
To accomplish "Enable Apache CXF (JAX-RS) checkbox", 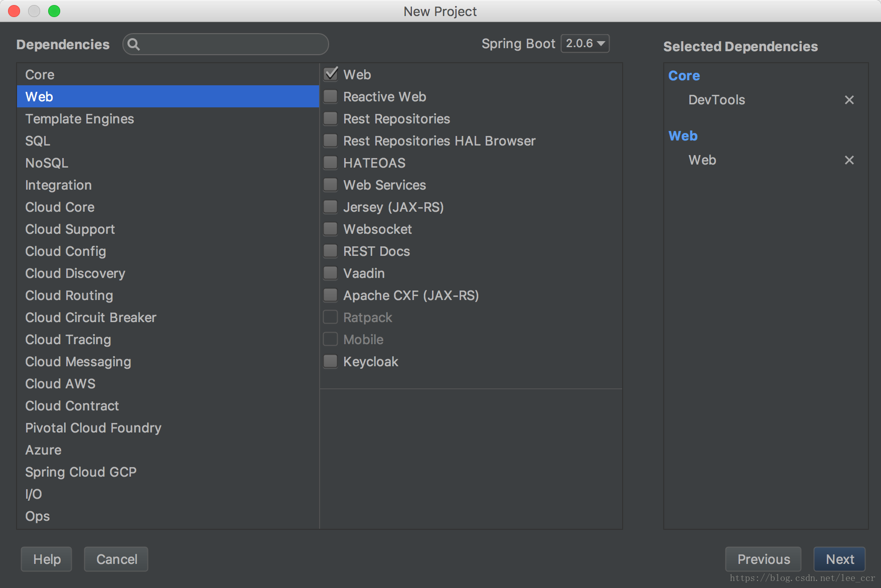I will tap(331, 295).
